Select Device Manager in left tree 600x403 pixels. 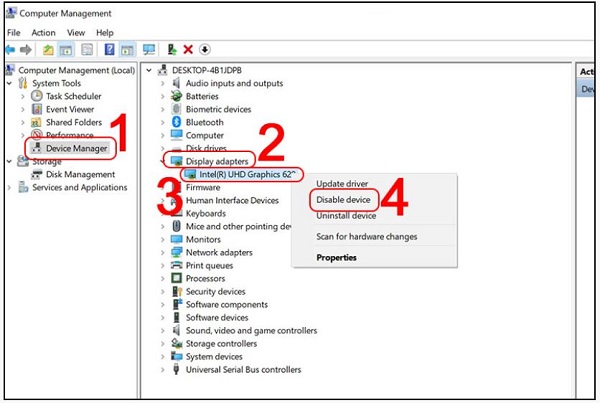click(x=77, y=148)
